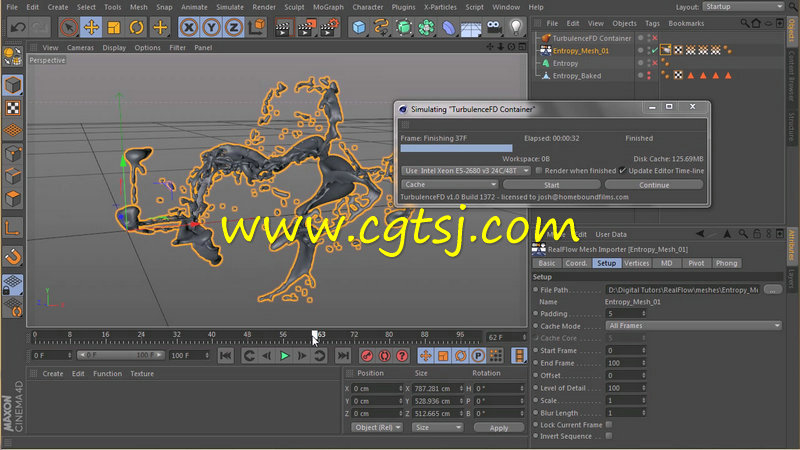Play the animation forwards
Image resolution: width=800 pixels, height=450 pixels.
[x=284, y=356]
